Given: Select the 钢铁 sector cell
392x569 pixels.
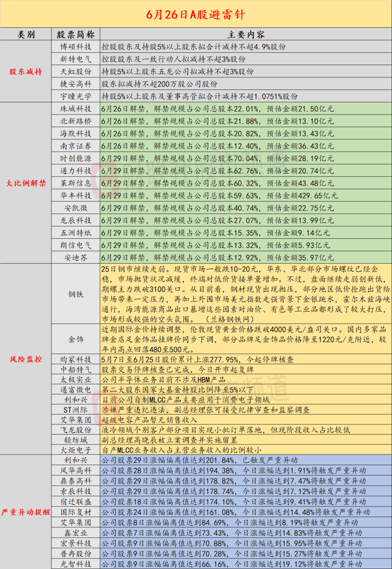Looking at the screenshot, I should coord(76,294).
